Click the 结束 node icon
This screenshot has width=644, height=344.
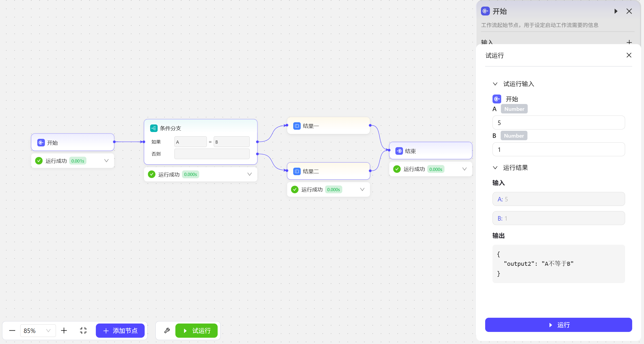click(x=399, y=151)
